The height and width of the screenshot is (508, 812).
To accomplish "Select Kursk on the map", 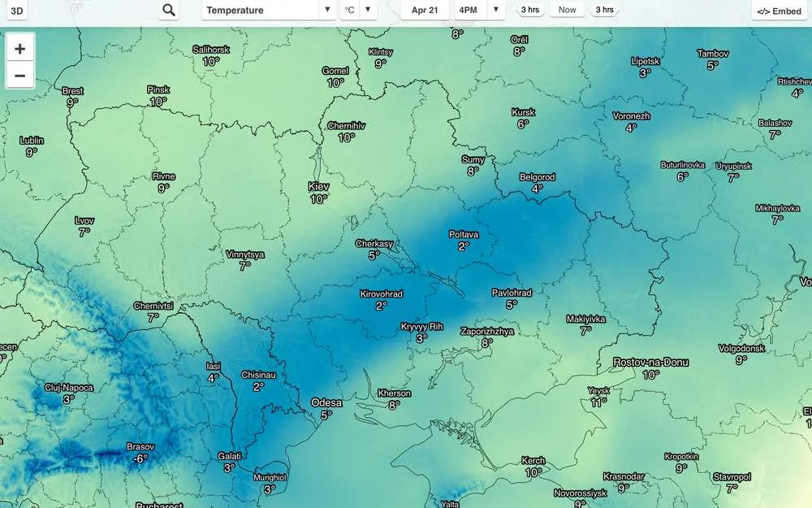I will 523,112.
